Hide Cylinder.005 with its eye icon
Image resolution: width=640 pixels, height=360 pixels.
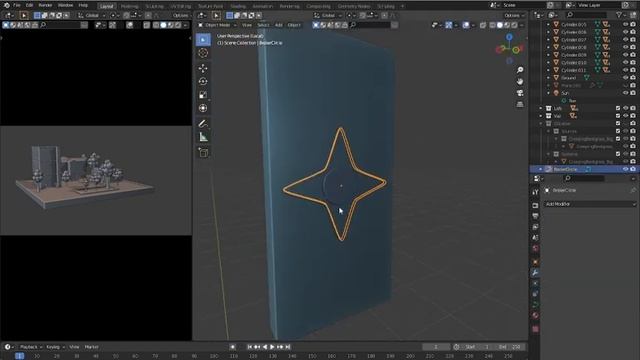625,24
